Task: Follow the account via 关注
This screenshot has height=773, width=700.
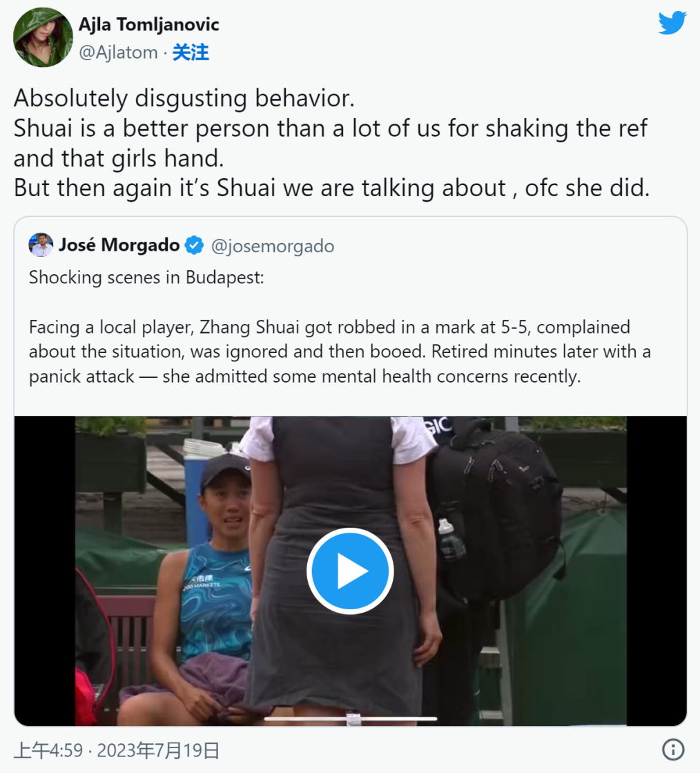Action: pyautogui.click(x=191, y=53)
